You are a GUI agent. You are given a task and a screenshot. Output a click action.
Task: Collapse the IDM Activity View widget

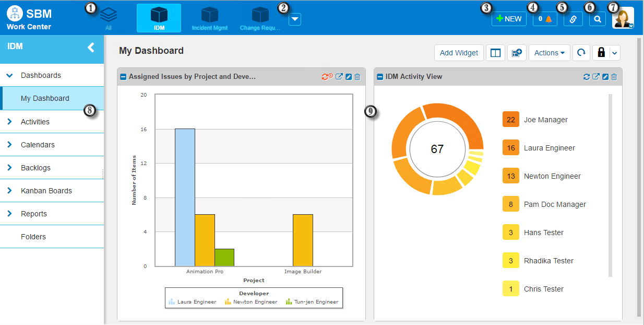coord(380,77)
